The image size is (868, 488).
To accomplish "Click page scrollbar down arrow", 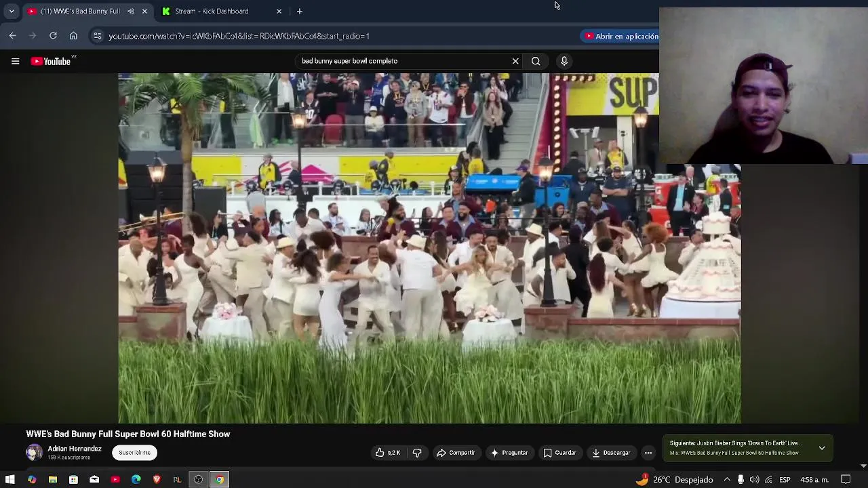I will point(863,466).
